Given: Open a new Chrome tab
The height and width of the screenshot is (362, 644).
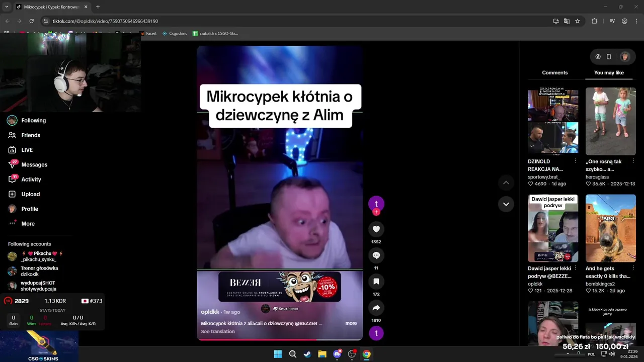Looking at the screenshot, I should (x=98, y=7).
